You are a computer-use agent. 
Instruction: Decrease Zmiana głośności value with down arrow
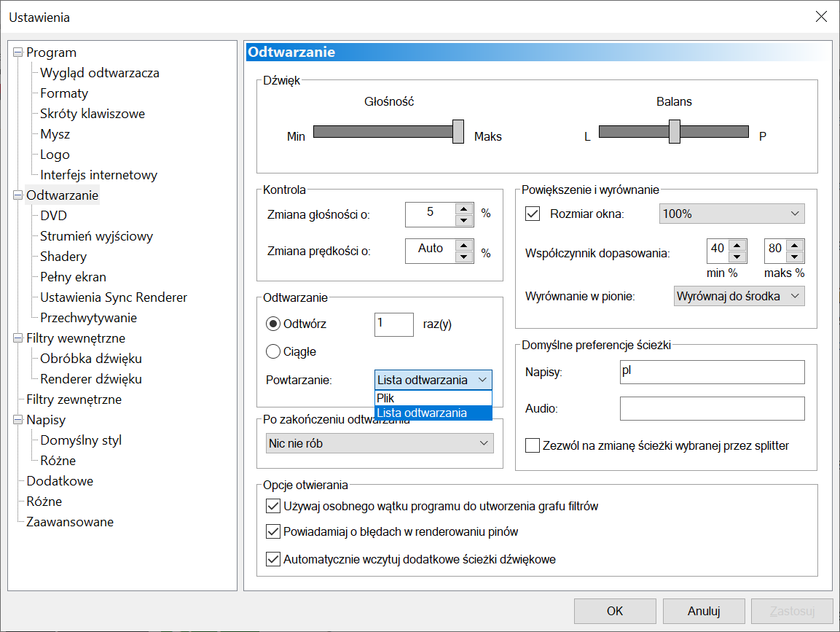pos(464,220)
